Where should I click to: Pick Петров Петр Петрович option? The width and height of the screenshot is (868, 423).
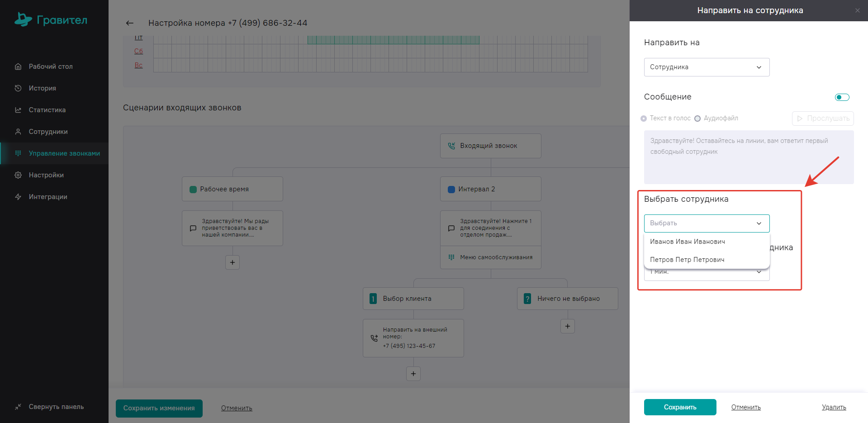click(x=687, y=260)
